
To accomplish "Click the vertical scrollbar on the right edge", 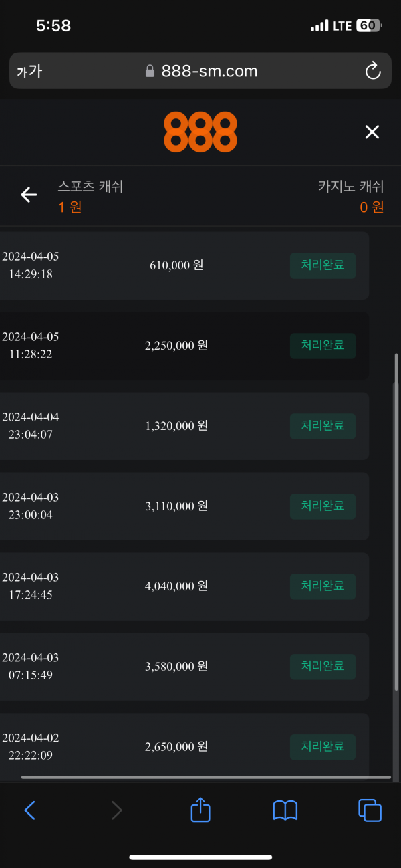I will coord(396,535).
